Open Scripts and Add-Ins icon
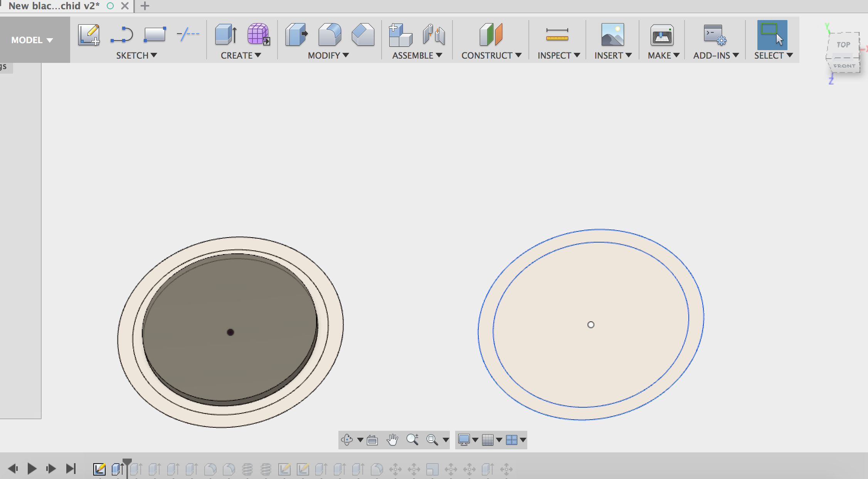 (715, 35)
